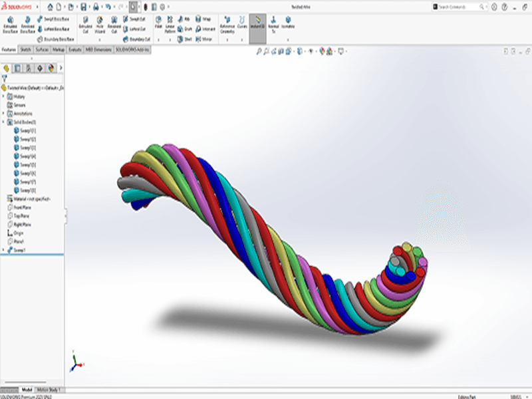Select the Linear Pattern tool
The image size is (532, 399).
(170, 22)
